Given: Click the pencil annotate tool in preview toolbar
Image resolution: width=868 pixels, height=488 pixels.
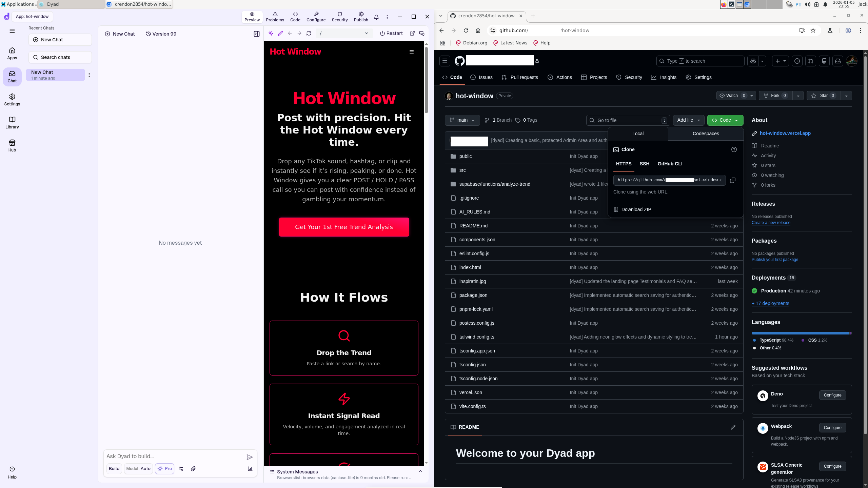Looking at the screenshot, I should (280, 33).
